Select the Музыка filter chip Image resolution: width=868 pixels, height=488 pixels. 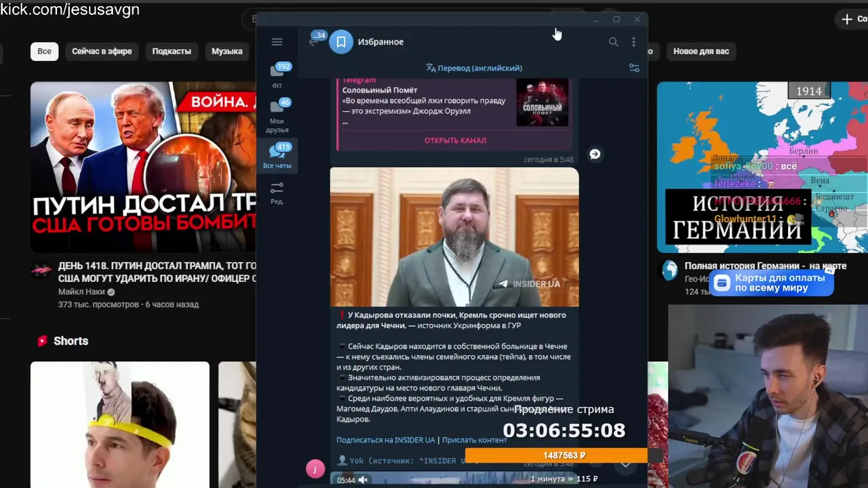(226, 51)
